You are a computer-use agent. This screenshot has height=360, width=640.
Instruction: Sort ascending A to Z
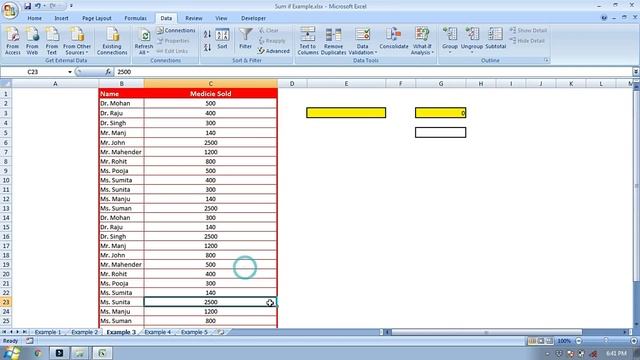pyautogui.click(x=207, y=34)
